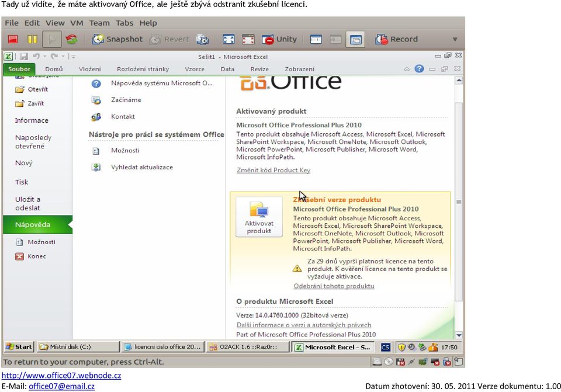This screenshot has height=392, width=561.
Task: Open Nápověda systému Microsoft Office
Action: (152, 84)
